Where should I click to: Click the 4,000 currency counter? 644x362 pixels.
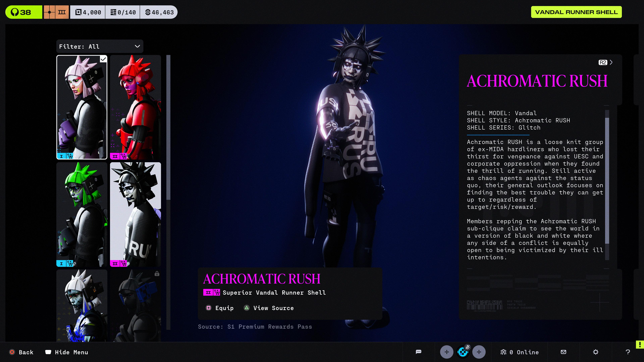[x=88, y=12]
